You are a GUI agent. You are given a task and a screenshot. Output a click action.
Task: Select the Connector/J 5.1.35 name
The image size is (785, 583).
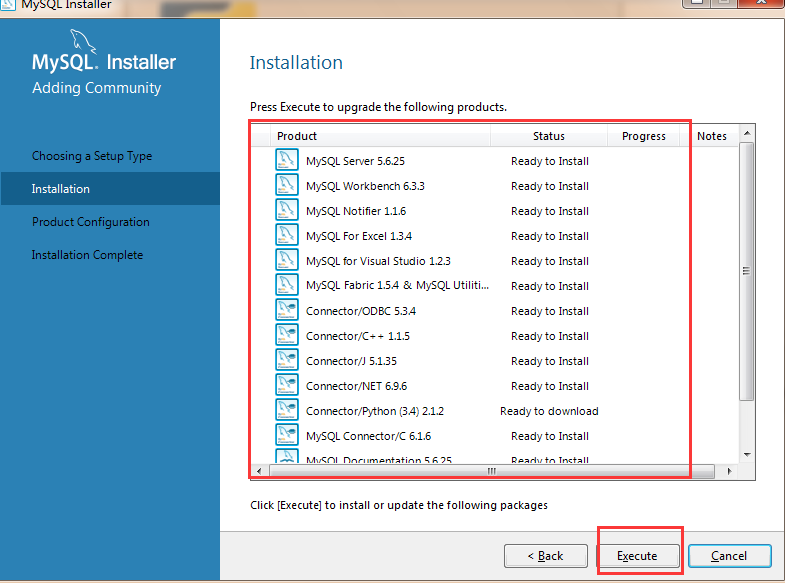[x=351, y=361]
